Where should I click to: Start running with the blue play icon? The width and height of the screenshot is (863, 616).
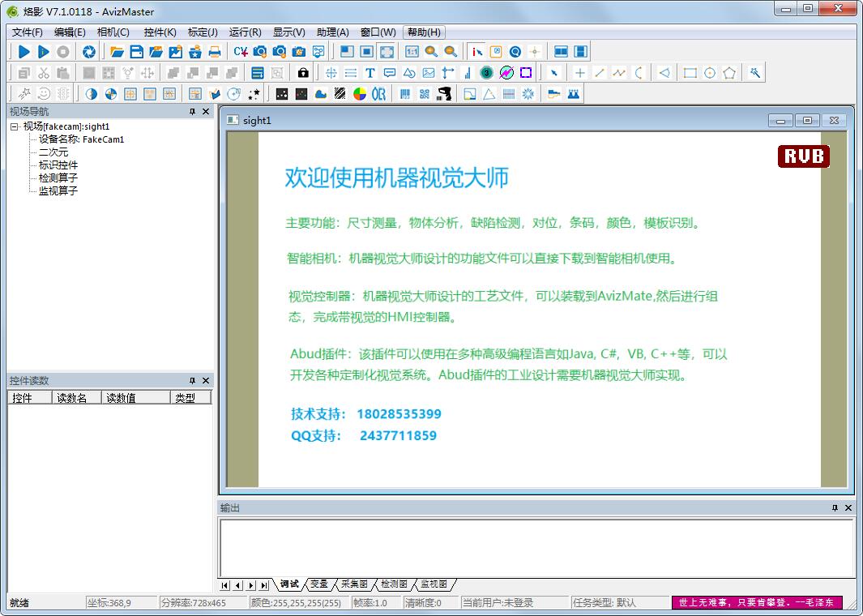click(24, 52)
